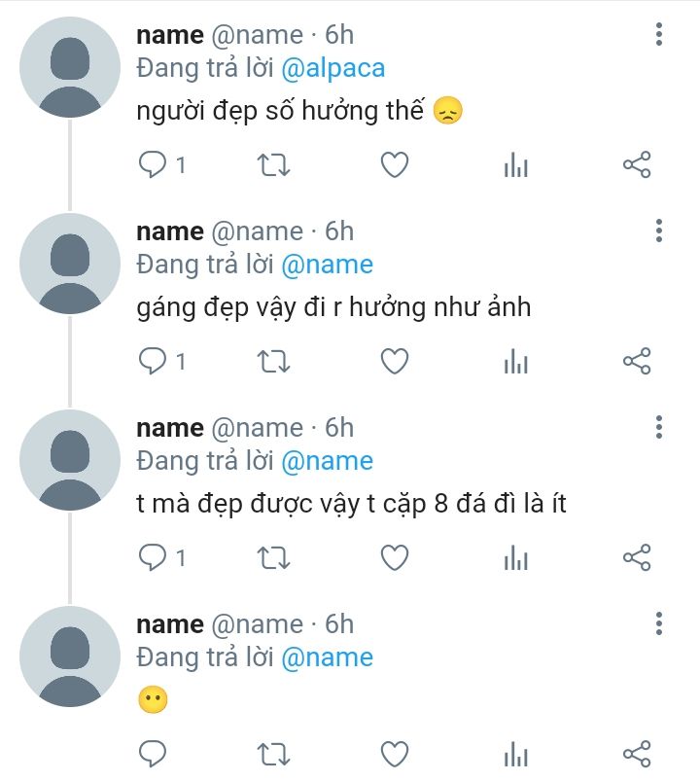Viewport: 700px width, 781px height.
Task: Like the "người đẹp số hưởng thế" tweet
Action: [394, 165]
